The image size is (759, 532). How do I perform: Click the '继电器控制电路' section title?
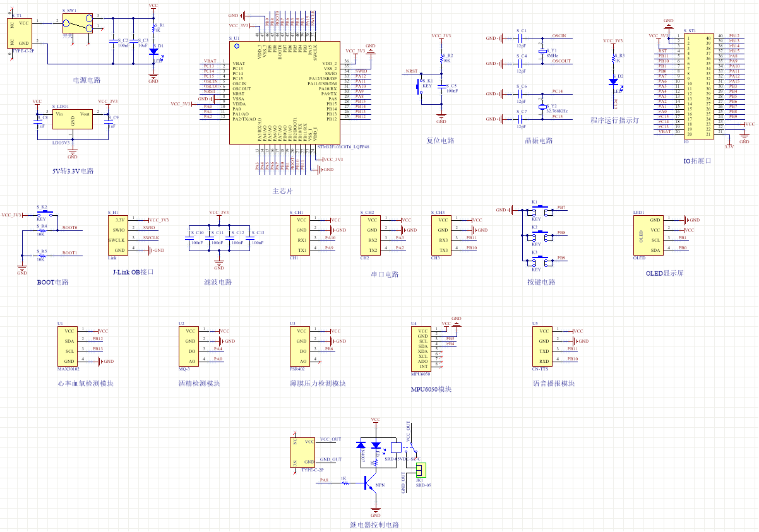click(374, 524)
